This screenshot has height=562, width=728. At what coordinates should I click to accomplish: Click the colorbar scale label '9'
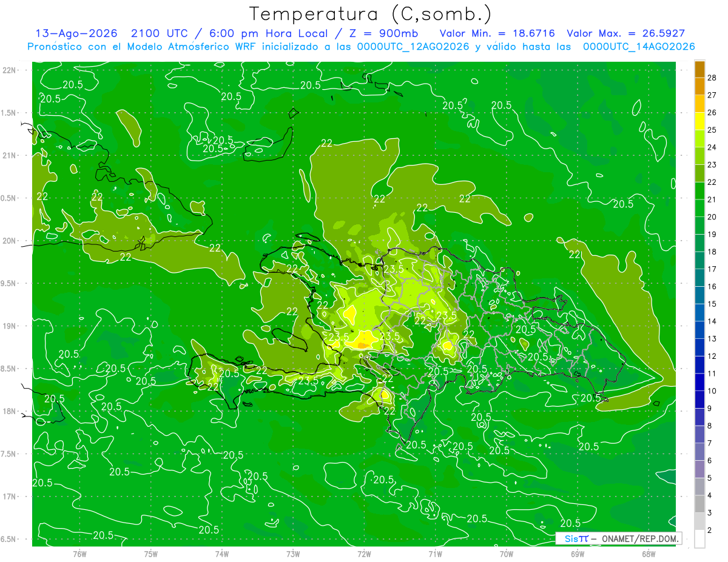709,409
